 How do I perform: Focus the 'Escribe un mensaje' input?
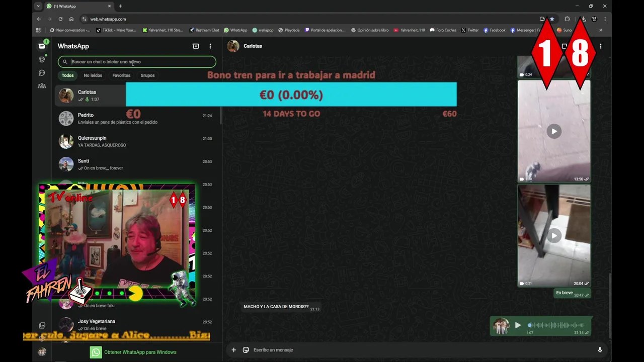(x=423, y=350)
